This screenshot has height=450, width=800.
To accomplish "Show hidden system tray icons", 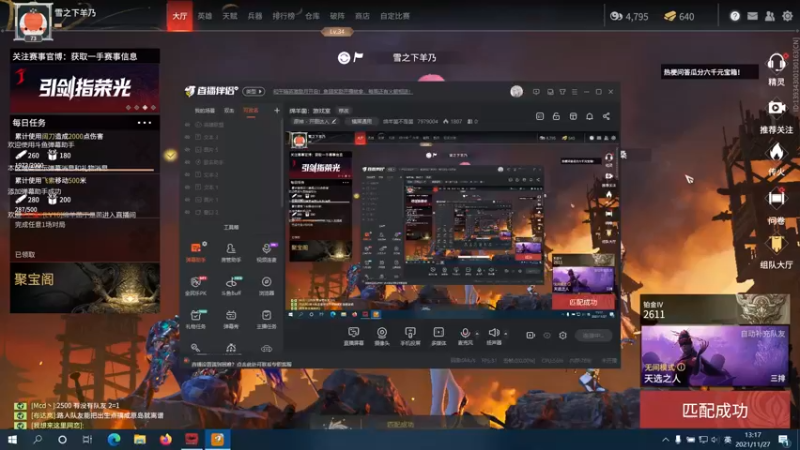I will pyautogui.click(x=665, y=439).
